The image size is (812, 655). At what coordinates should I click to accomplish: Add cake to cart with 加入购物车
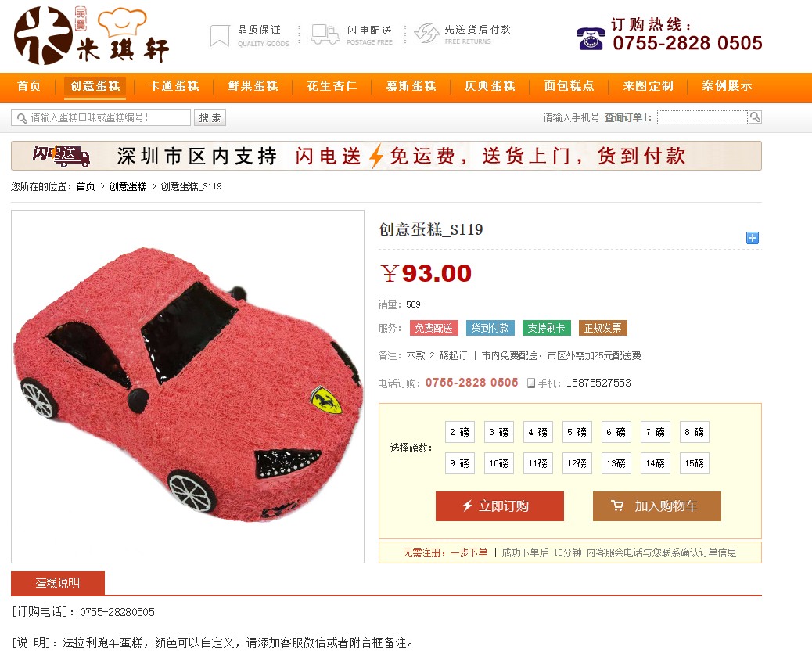[x=656, y=506]
